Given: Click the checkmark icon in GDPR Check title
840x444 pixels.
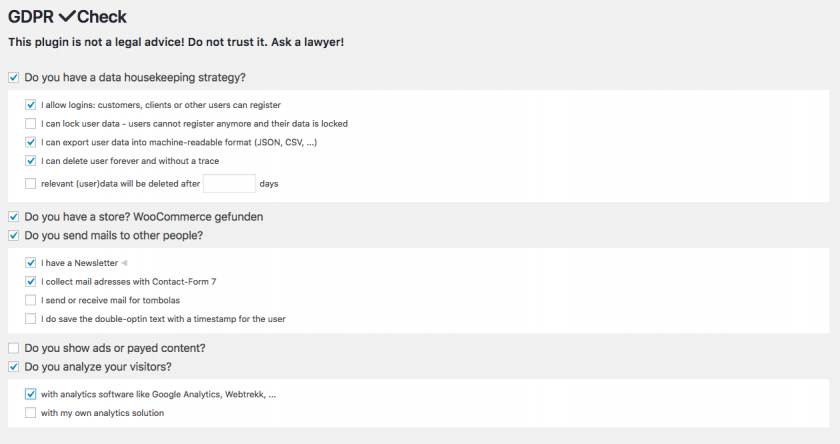Looking at the screenshot, I should click(73, 18).
